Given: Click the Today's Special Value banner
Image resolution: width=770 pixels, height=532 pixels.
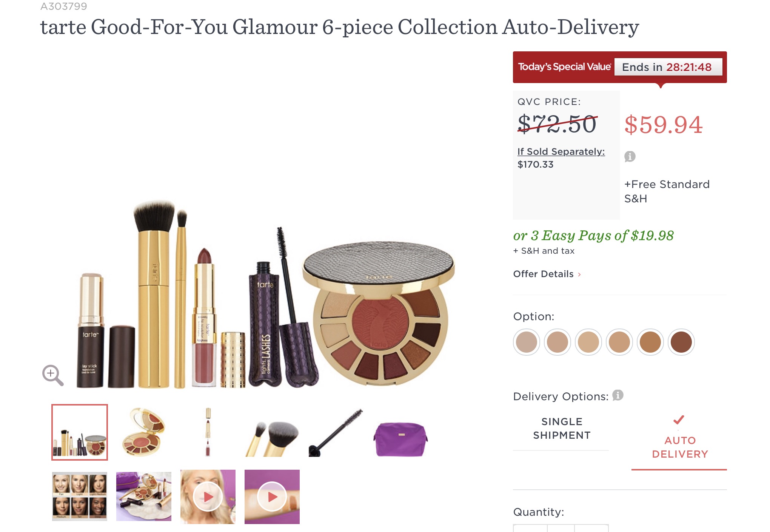Looking at the screenshot, I should pos(564,67).
